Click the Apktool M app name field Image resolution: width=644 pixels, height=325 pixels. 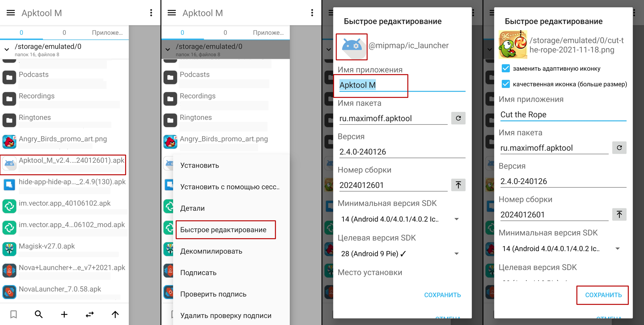pos(401,85)
